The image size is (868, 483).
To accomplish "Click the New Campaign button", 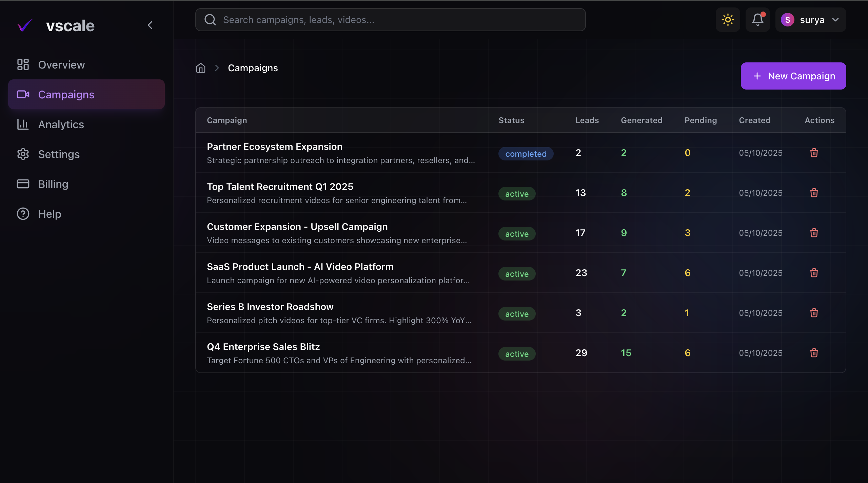I will (x=793, y=76).
